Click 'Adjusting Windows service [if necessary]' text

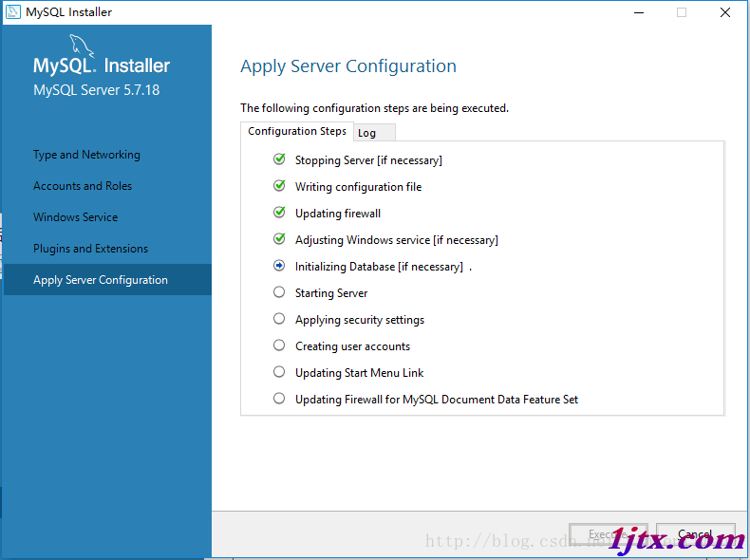pyautogui.click(x=397, y=240)
